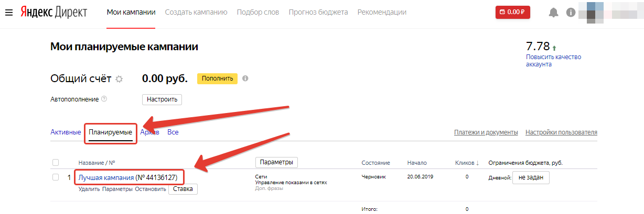Switch to Планируемые tab

(x=110, y=132)
